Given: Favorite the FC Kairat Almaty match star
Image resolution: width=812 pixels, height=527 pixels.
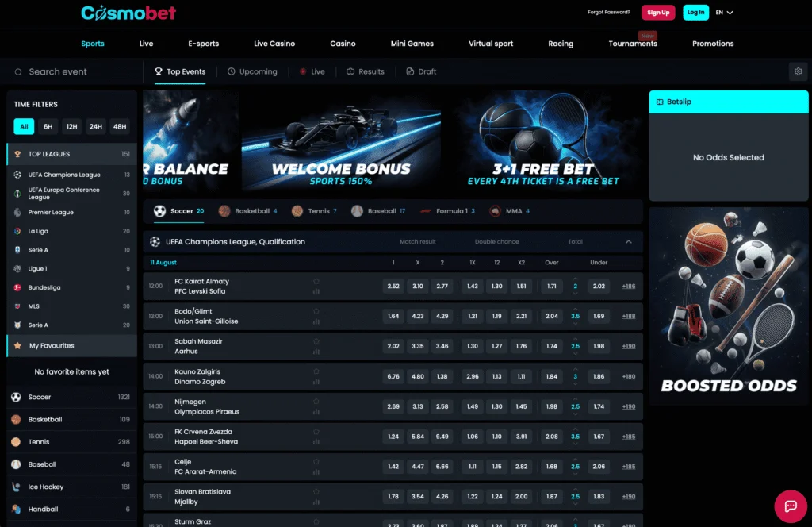Looking at the screenshot, I should (316, 282).
